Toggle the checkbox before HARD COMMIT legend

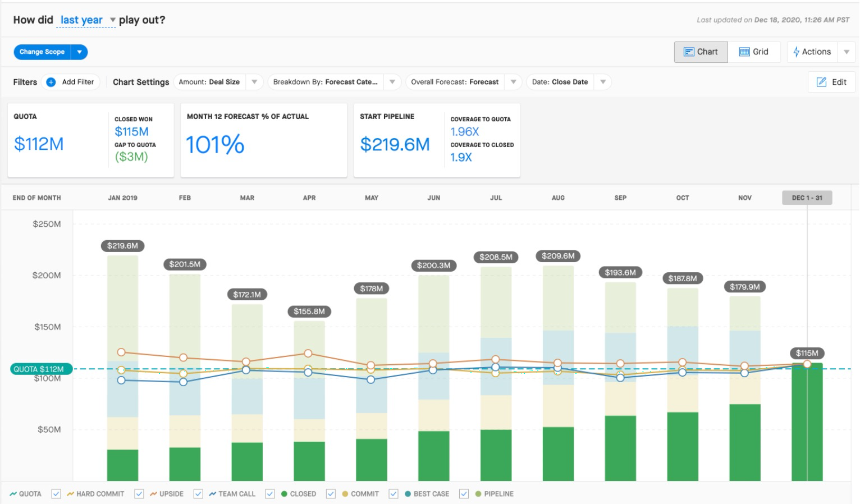point(56,494)
